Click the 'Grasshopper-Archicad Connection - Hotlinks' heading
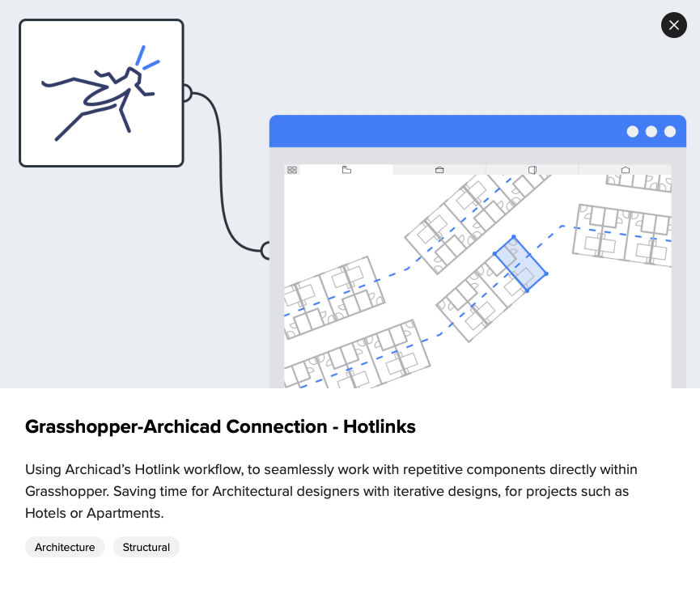700x593 pixels. pos(220,426)
